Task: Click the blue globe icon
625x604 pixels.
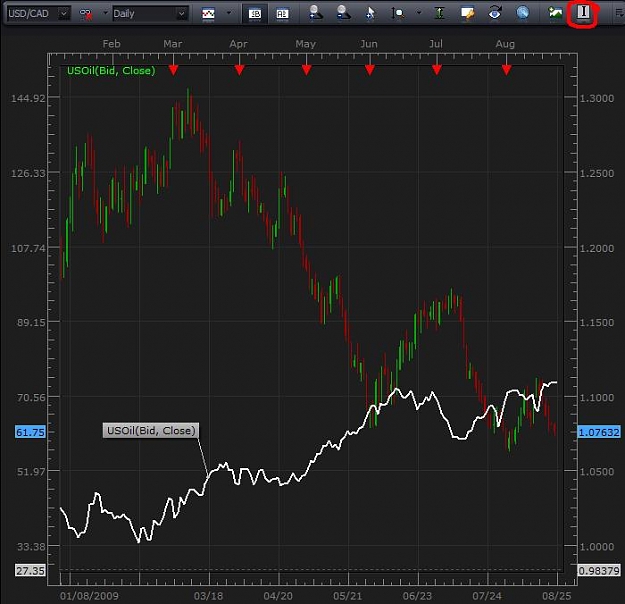Action: (x=522, y=13)
